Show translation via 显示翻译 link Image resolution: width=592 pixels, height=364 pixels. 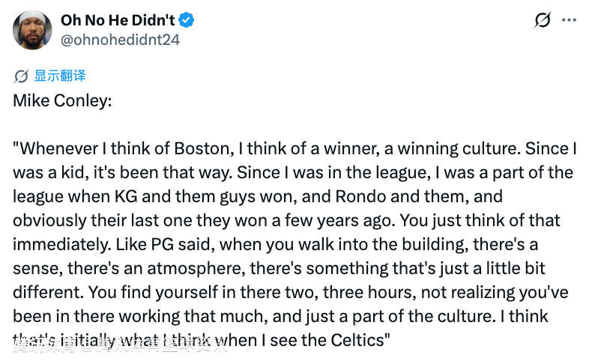click(x=60, y=76)
